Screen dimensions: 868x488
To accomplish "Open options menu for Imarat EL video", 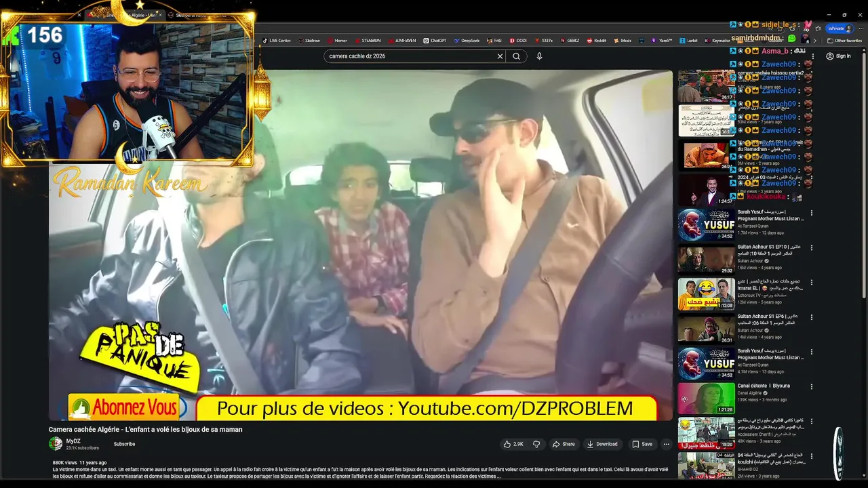I will tap(812, 282).
